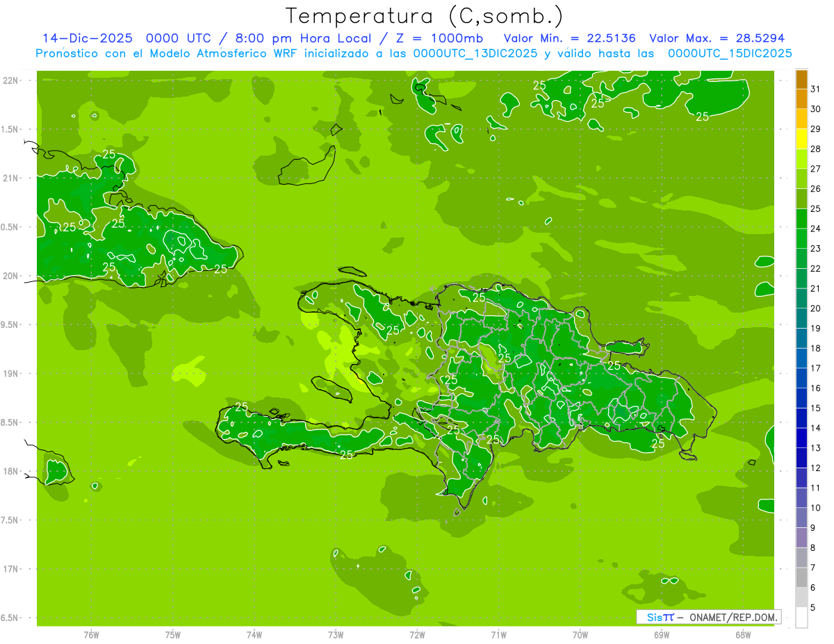Click the legend swatch between 29 and 30
This screenshot has width=834, height=644.
pyautogui.click(x=801, y=119)
